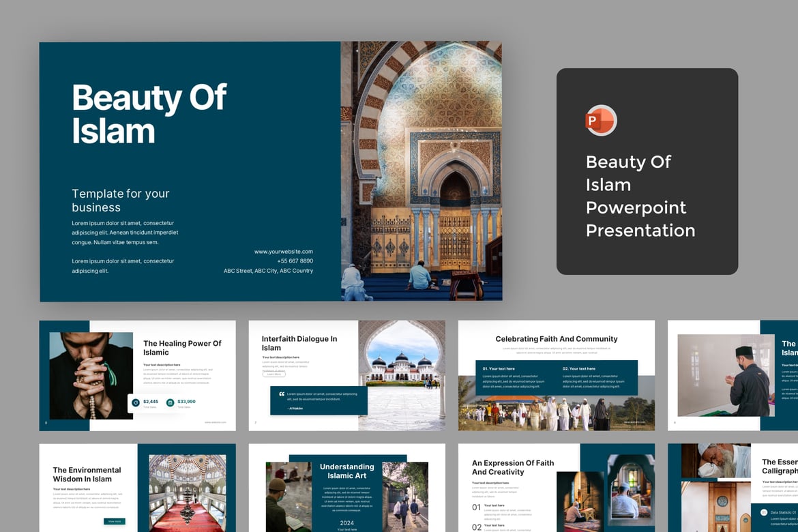The width and height of the screenshot is (798, 532).
Task: Select the Understanding Islamic Art slide
Action: (x=347, y=488)
